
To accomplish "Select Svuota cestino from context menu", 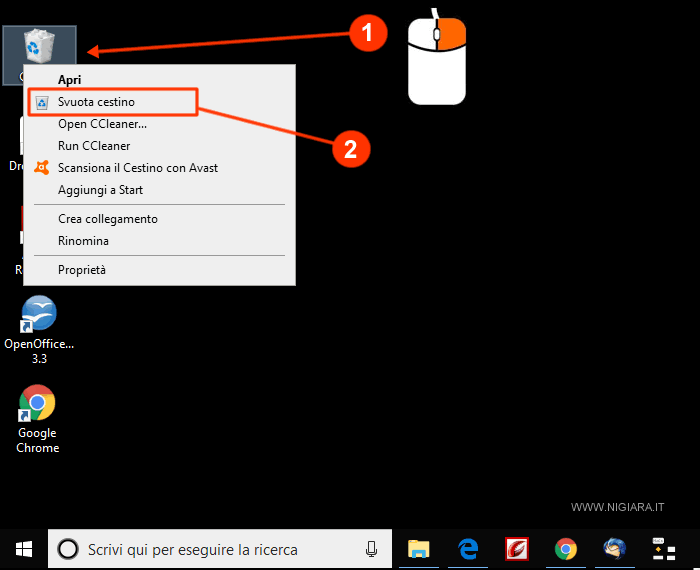I will (x=96, y=102).
